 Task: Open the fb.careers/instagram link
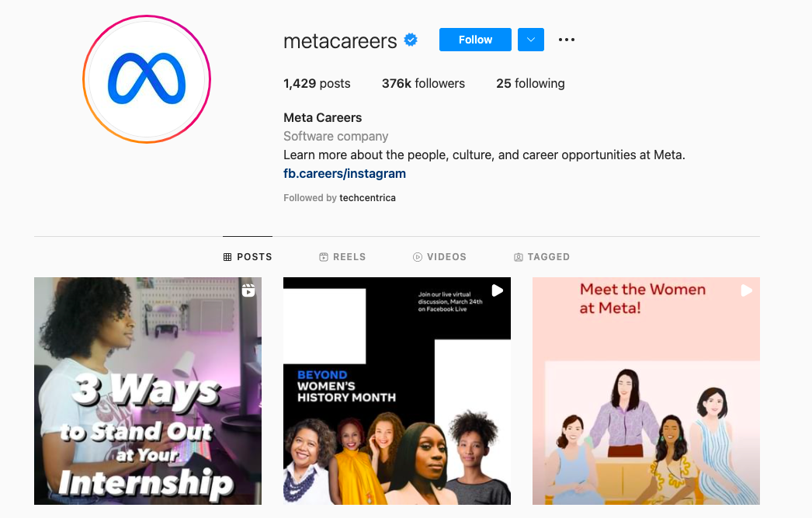[x=345, y=173]
